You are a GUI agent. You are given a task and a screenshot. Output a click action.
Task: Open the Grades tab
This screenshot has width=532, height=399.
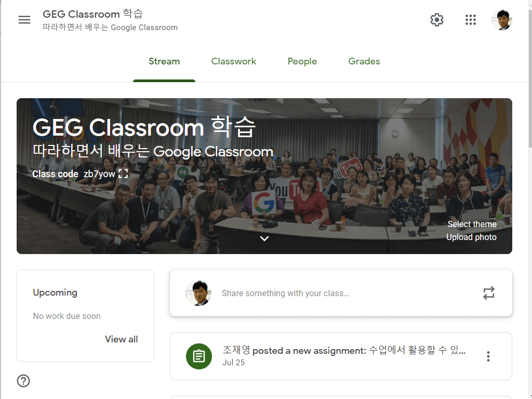(x=364, y=61)
